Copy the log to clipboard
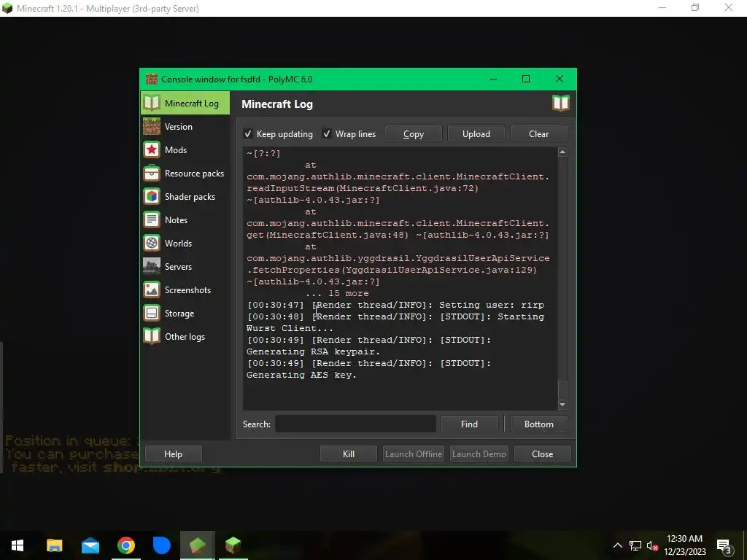747x560 pixels. pos(414,134)
